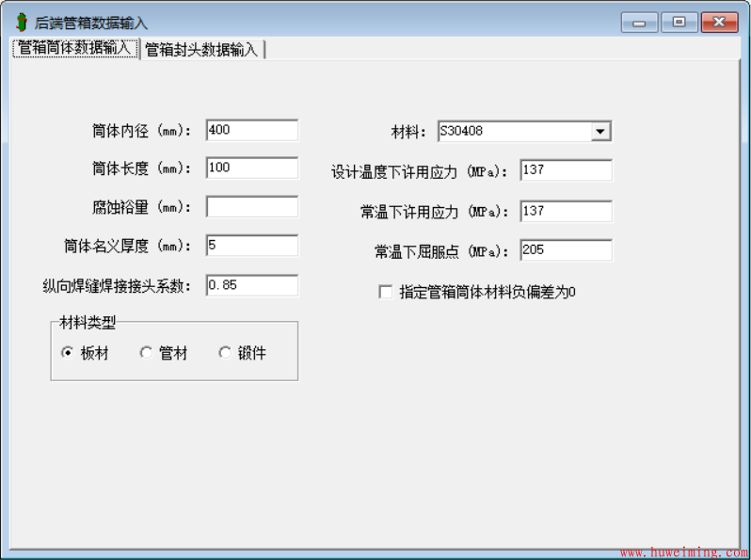
Task: Open the 材料 dropdown arrow
Action: (600, 131)
